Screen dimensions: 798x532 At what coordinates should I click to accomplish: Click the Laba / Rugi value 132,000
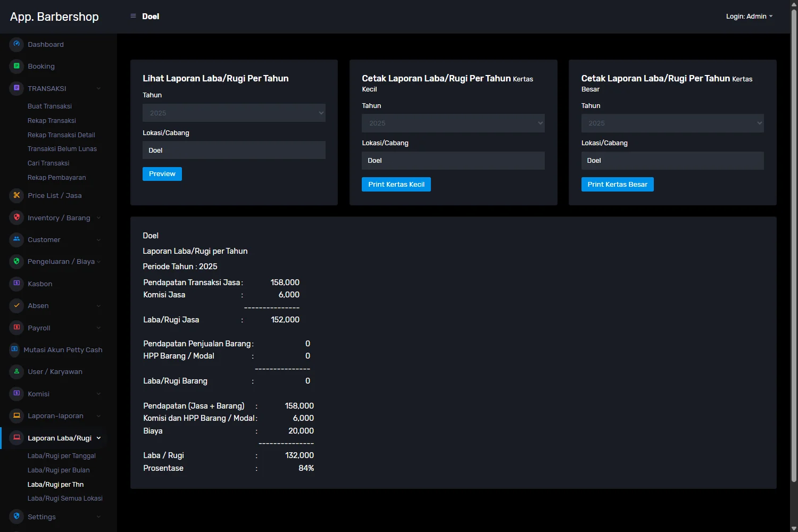(x=300, y=455)
